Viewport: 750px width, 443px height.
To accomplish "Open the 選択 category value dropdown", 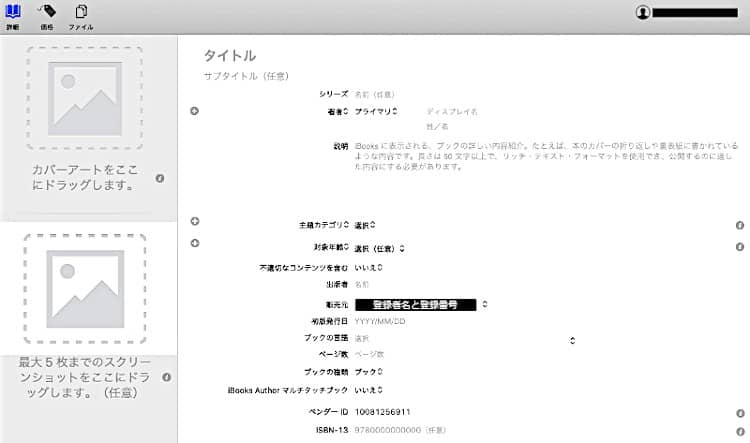I will (365, 225).
